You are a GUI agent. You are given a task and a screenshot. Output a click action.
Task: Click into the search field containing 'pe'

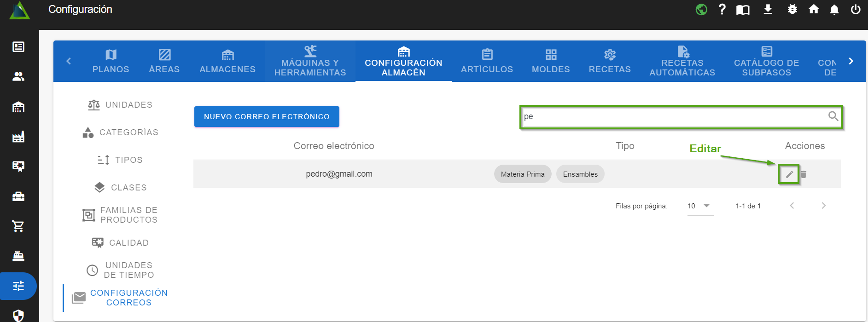tap(672, 117)
